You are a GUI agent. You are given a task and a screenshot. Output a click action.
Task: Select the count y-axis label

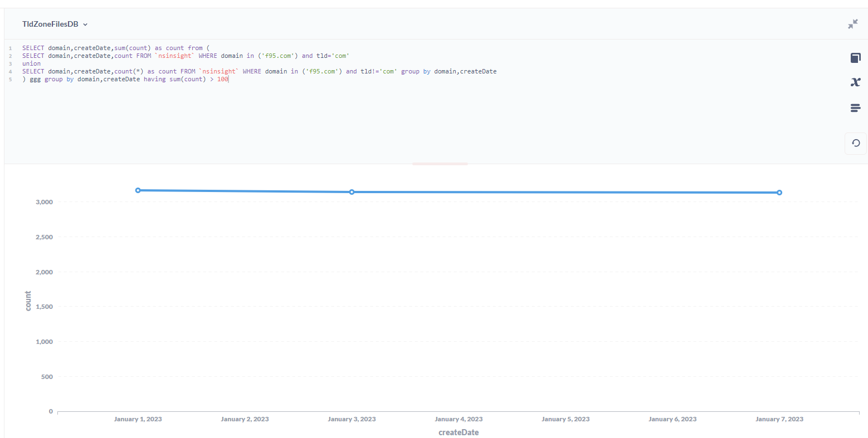[x=27, y=300]
